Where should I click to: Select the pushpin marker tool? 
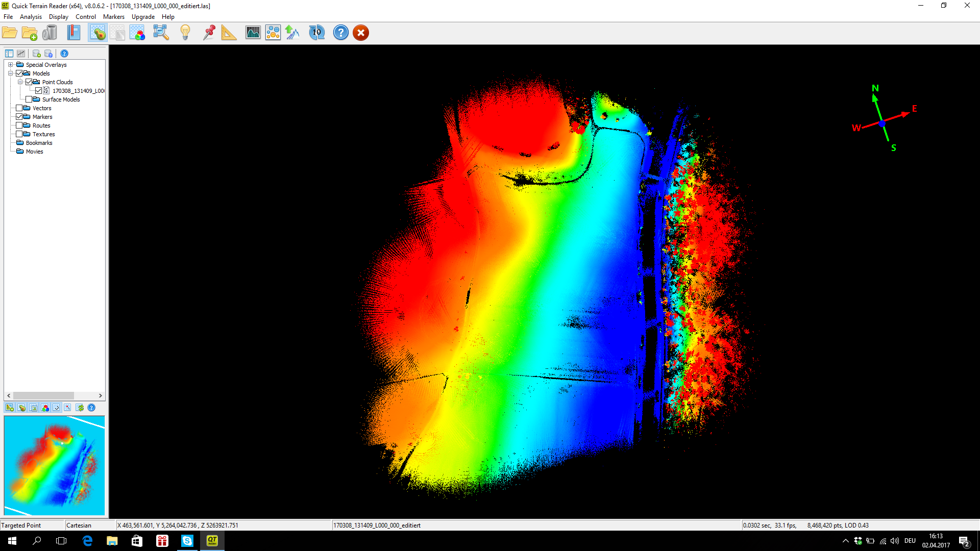pyautogui.click(x=209, y=33)
